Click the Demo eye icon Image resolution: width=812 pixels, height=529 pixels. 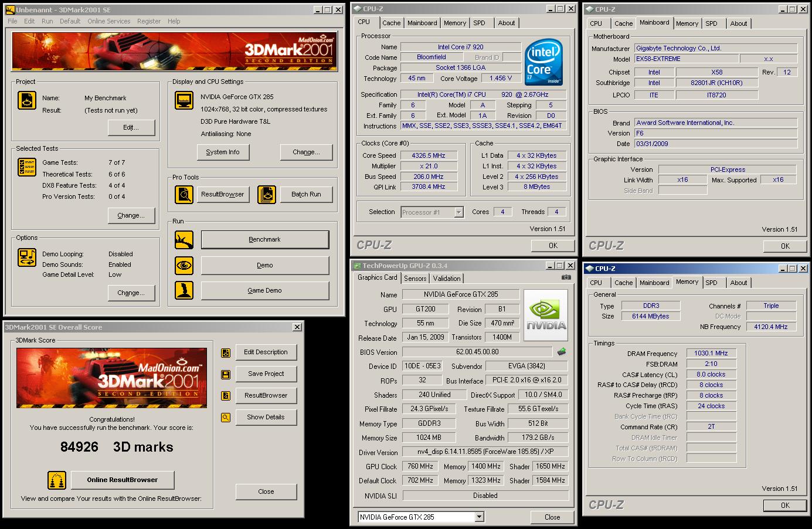pos(184,265)
